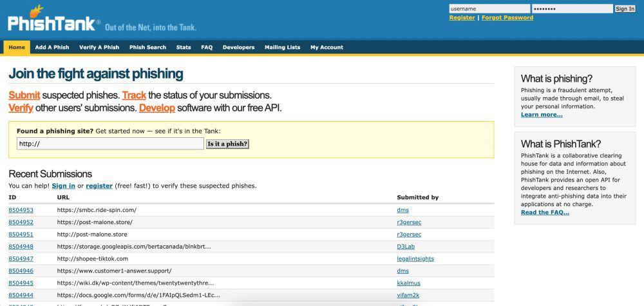Follow Sign in link under Recent Submissions

click(x=63, y=186)
